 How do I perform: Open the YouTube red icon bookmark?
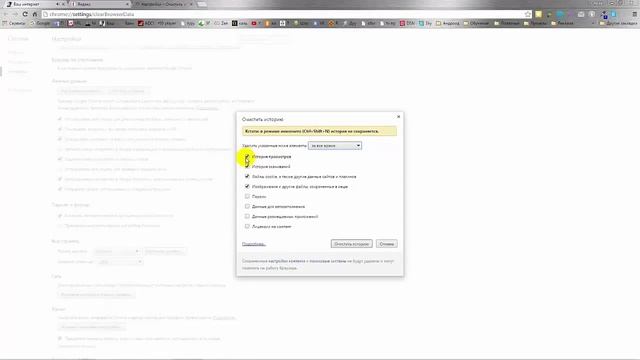point(255,23)
